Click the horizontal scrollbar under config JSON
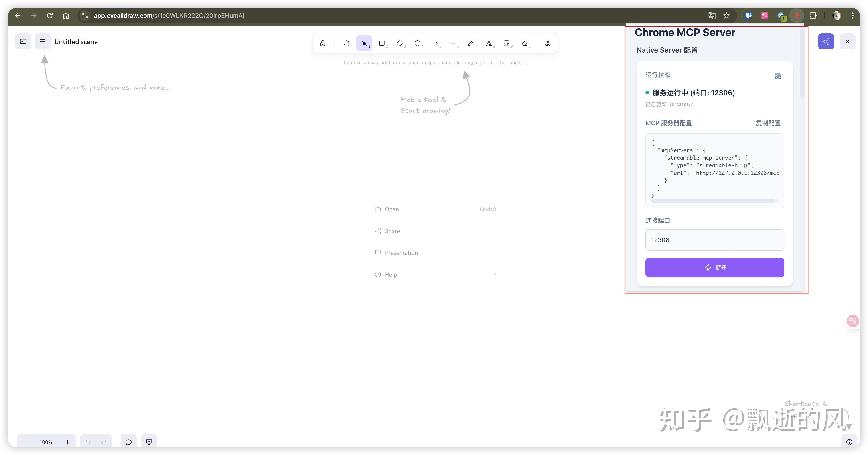 point(713,201)
